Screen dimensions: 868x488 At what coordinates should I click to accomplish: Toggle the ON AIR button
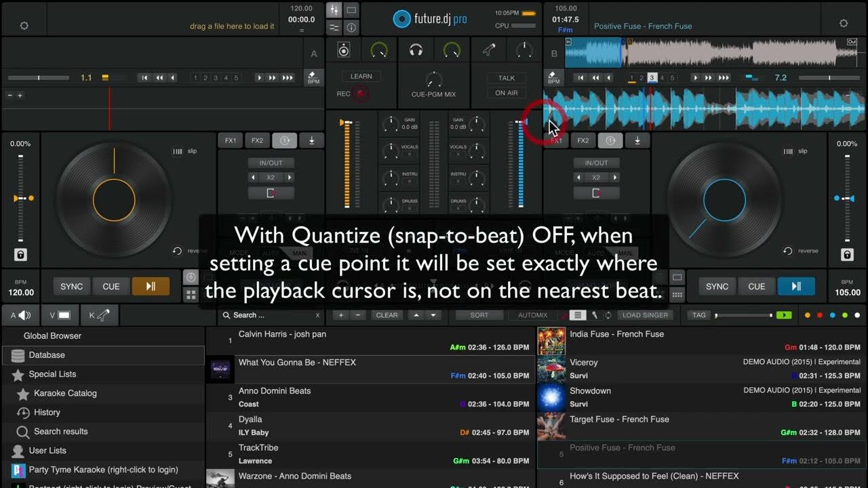click(x=507, y=93)
